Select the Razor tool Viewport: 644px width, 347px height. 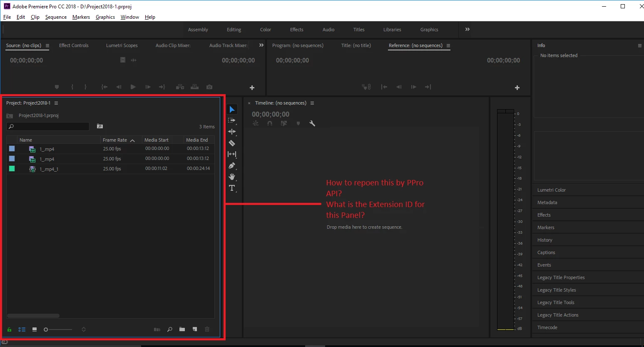[x=232, y=143]
